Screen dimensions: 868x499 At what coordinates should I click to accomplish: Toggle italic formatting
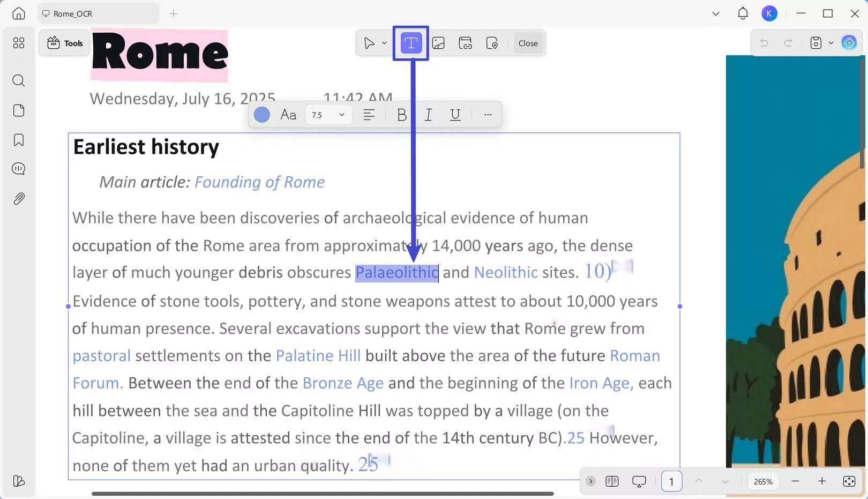[x=428, y=115]
